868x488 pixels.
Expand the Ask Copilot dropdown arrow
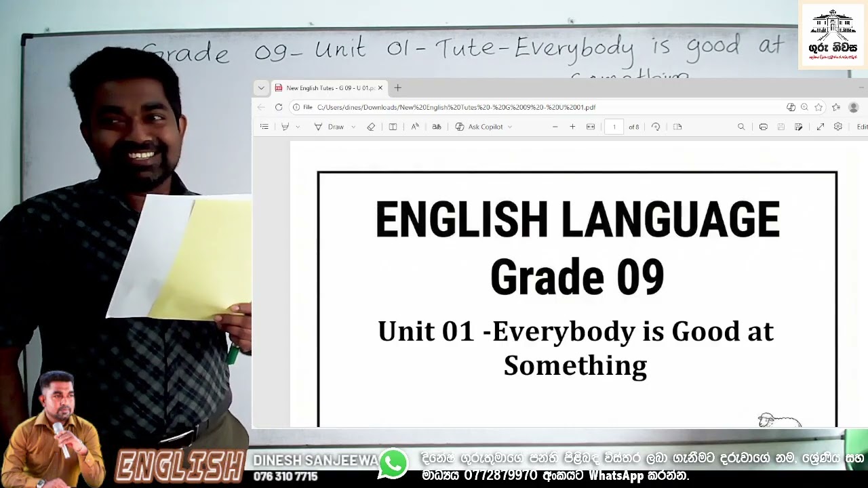(x=510, y=127)
